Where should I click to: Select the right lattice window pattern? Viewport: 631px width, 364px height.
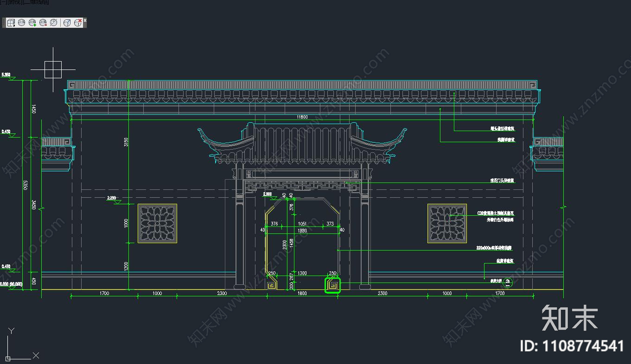click(x=447, y=224)
